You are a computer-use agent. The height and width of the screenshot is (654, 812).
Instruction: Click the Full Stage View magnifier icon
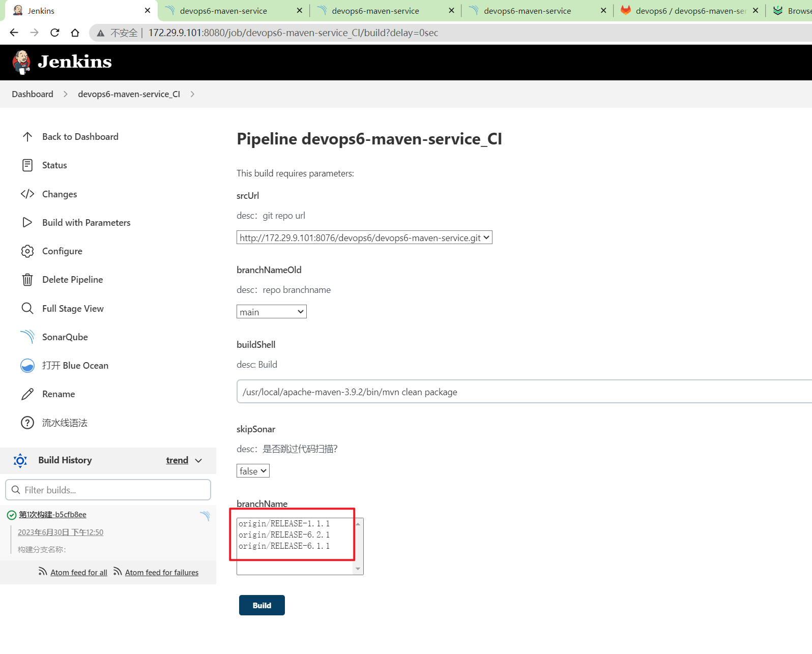click(27, 308)
